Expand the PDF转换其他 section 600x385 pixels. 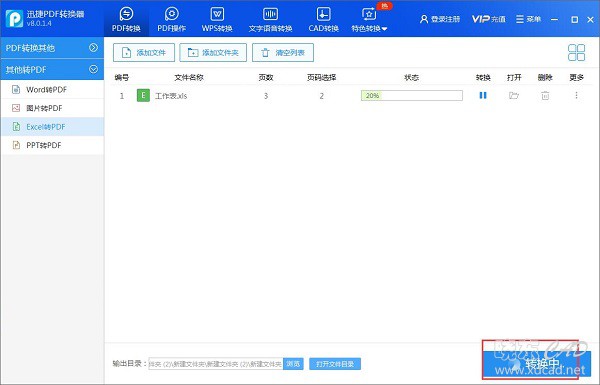[52, 48]
